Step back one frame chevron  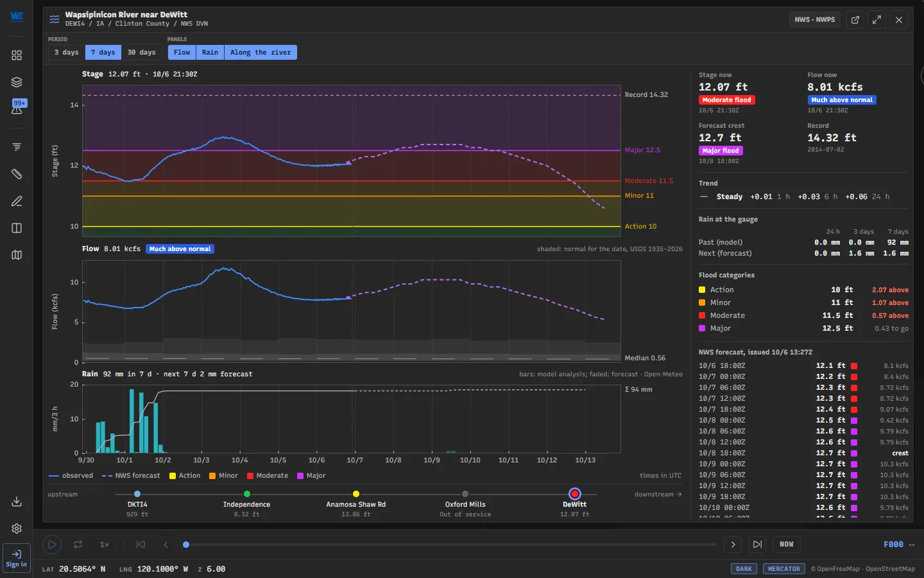tap(166, 545)
